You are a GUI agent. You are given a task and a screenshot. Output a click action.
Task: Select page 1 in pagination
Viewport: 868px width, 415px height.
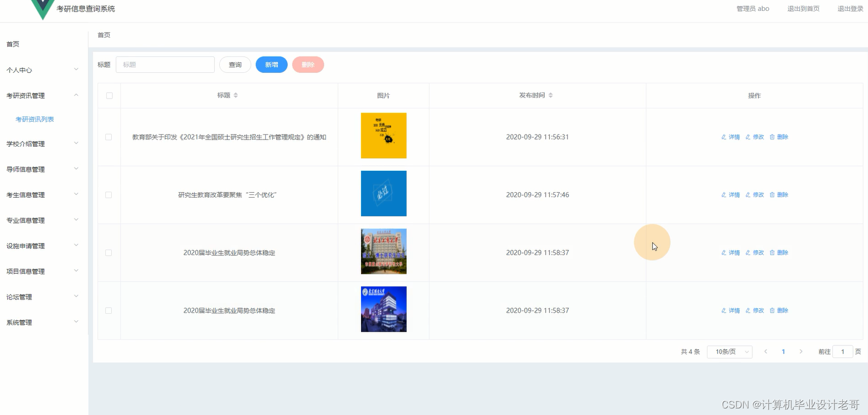[x=783, y=351]
